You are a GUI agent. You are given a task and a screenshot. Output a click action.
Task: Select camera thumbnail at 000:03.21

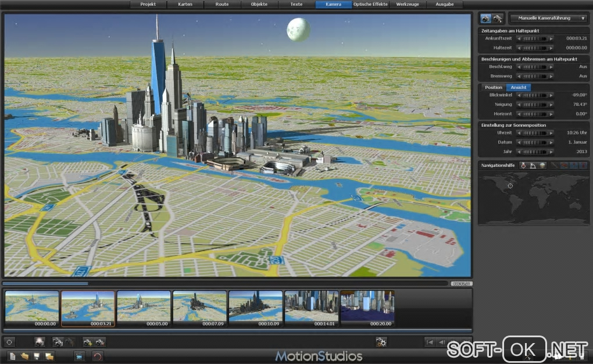(x=88, y=308)
